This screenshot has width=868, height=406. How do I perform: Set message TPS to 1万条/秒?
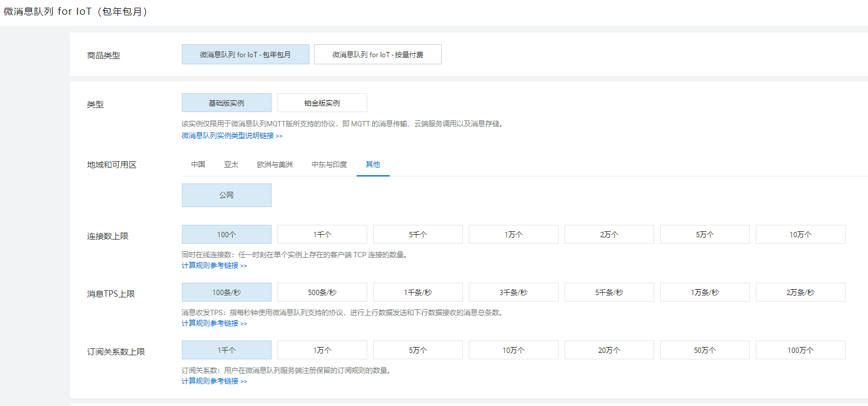[x=705, y=292]
